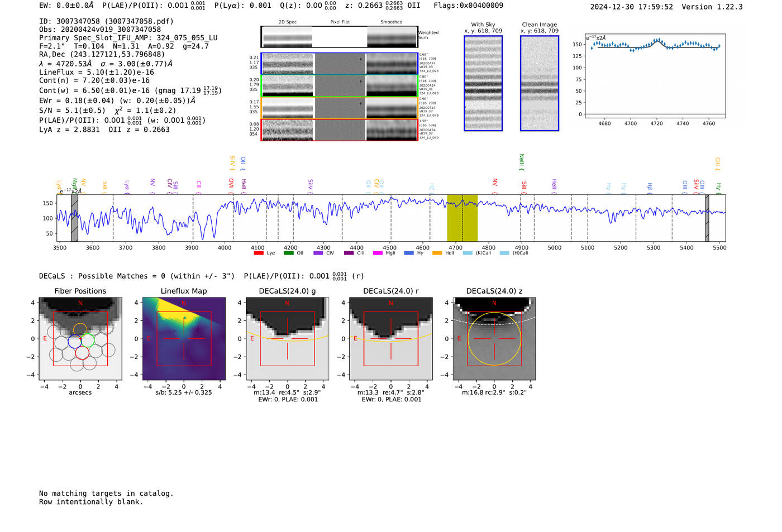Open the Clean Image cutout
This screenshot has height=532, width=782.
coord(539,83)
